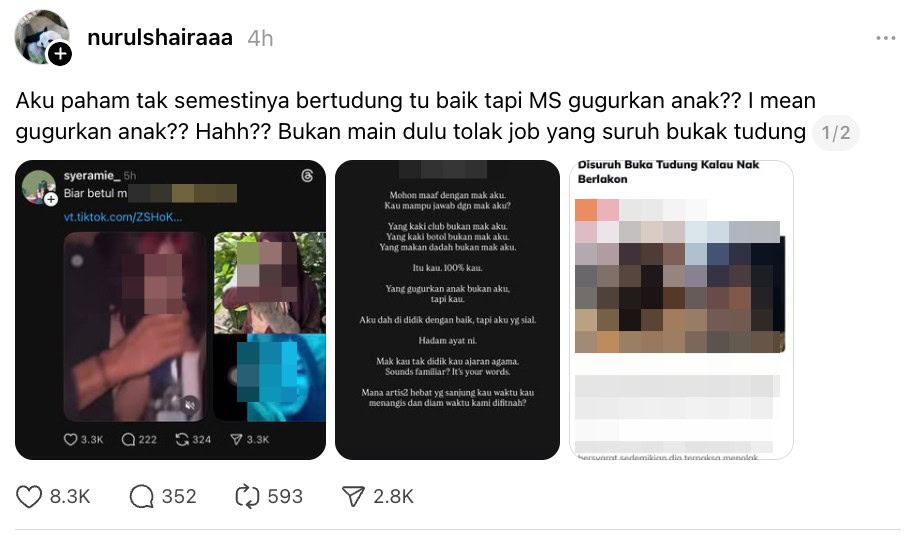This screenshot has width=918, height=544.
Task: Open the vt.tiktok.com link
Action: click(x=123, y=217)
